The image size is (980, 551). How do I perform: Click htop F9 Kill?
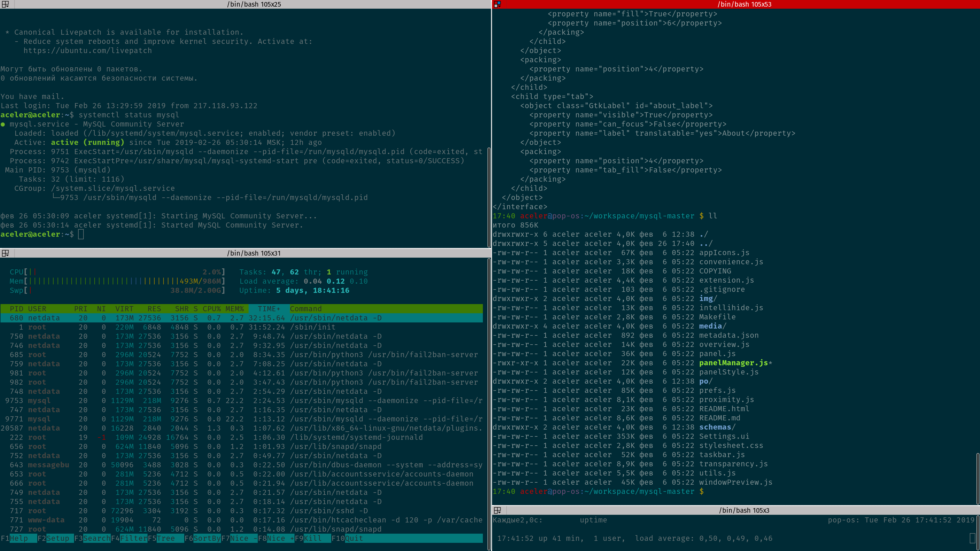[313, 539]
